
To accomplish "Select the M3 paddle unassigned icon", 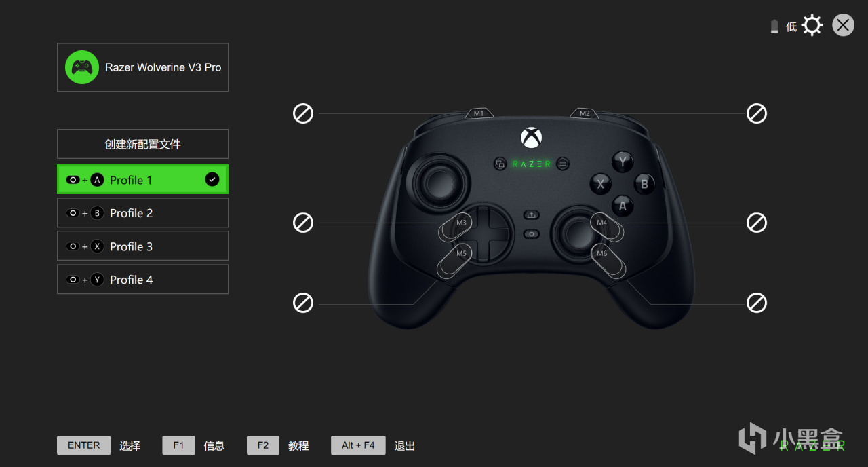I will point(303,223).
